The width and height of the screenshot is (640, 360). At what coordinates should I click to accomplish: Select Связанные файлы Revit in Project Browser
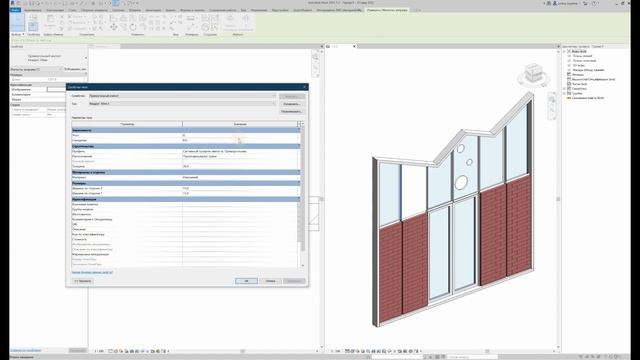point(588,98)
